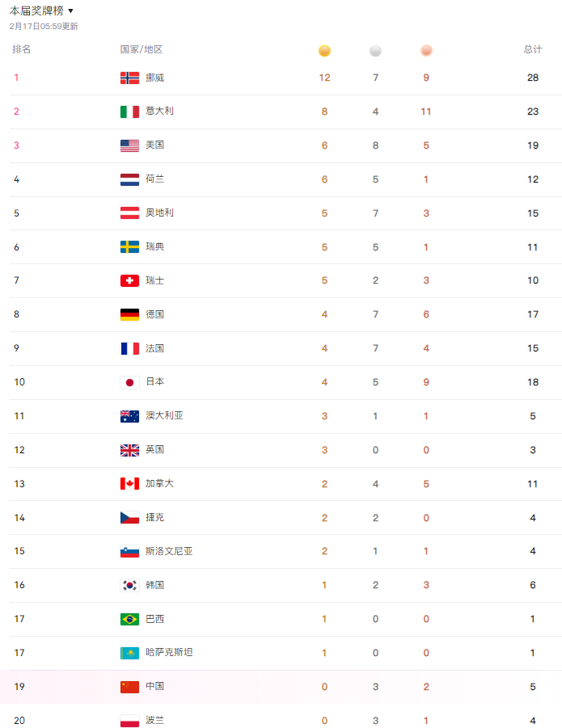Click the 德国 country name

155,314
